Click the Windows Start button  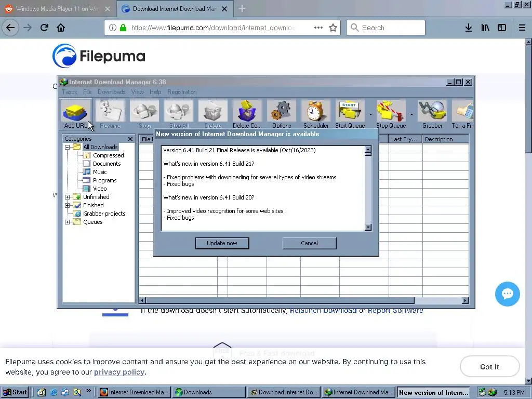coord(15,392)
